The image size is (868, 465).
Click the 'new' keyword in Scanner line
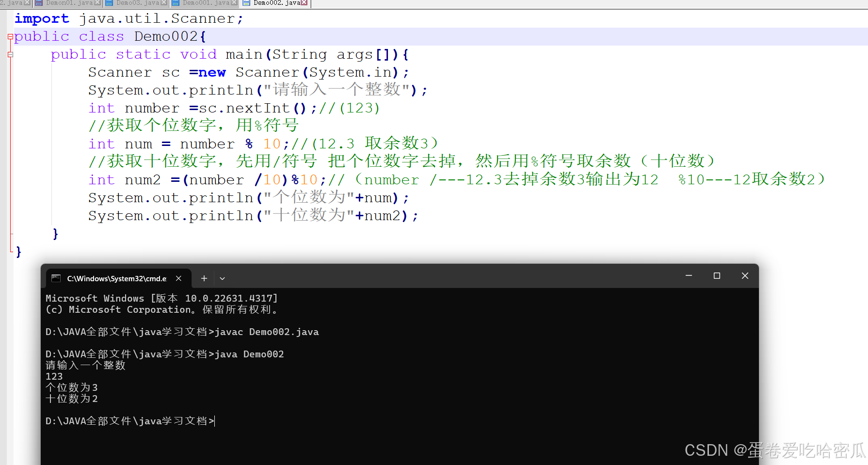pos(212,72)
